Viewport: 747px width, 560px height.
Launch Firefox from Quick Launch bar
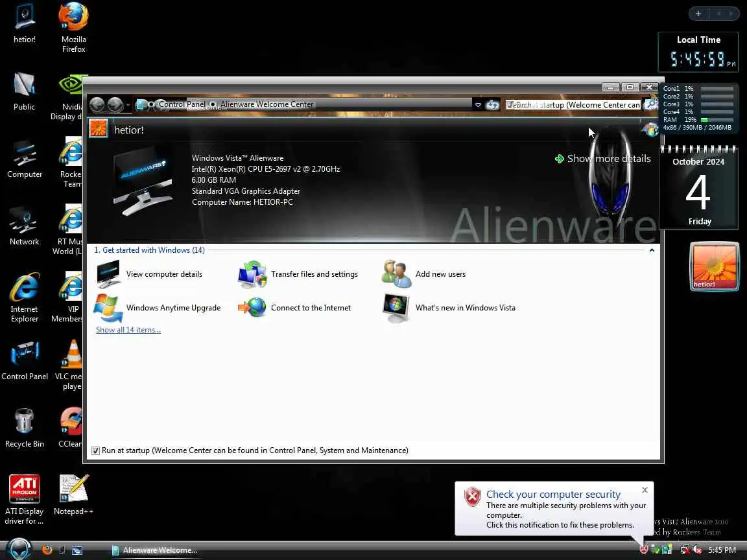point(47,550)
